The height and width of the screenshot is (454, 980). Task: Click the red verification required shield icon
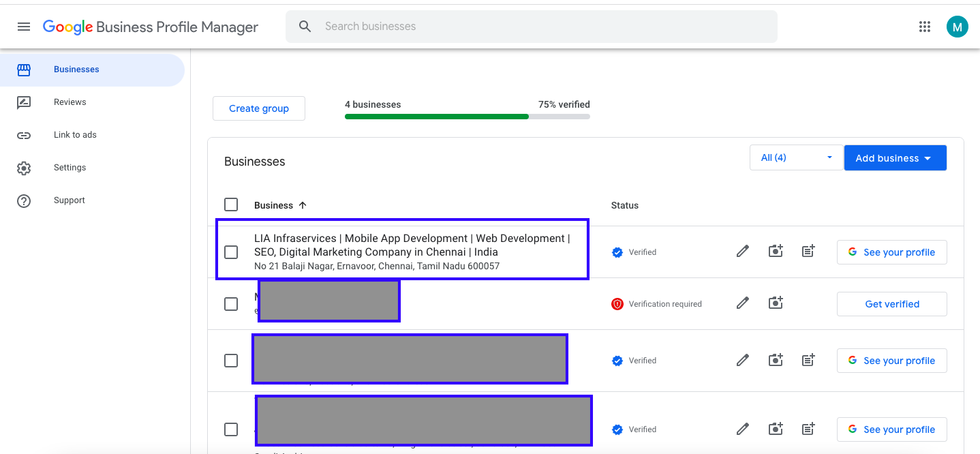click(617, 304)
